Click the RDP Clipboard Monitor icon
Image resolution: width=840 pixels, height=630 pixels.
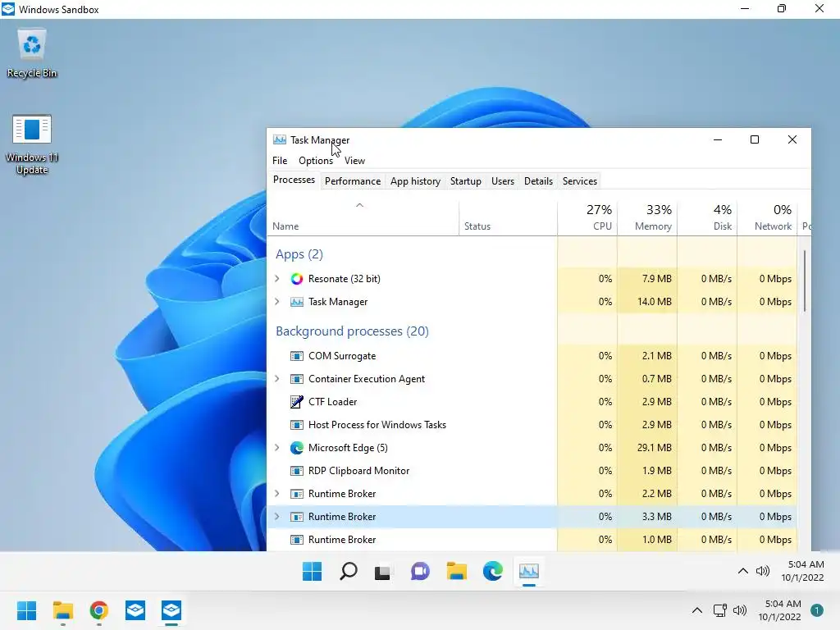point(297,471)
